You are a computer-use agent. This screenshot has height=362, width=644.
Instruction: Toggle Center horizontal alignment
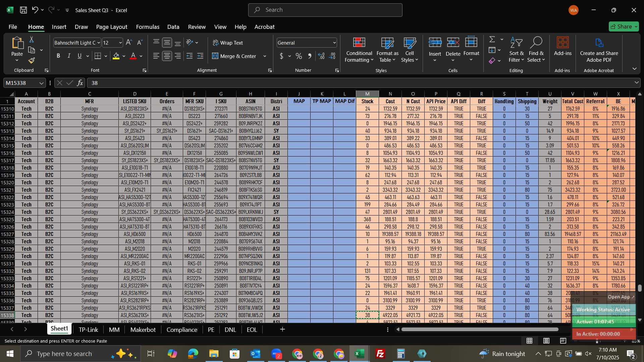(x=167, y=56)
